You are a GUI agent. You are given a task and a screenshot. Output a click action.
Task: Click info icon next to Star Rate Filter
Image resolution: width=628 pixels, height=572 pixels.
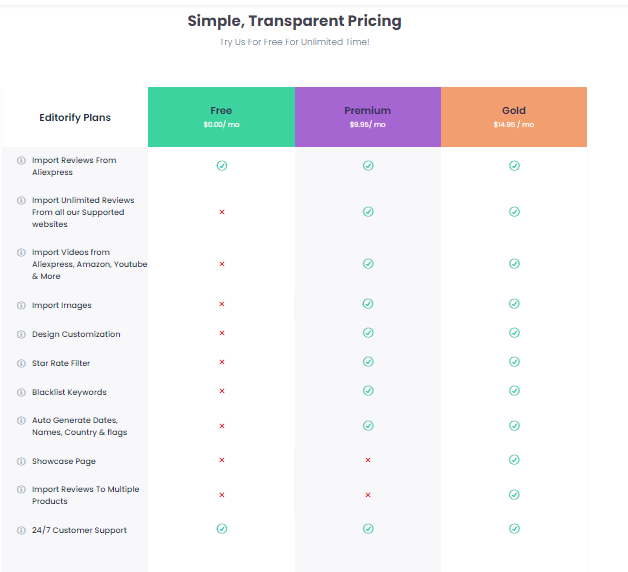point(21,363)
